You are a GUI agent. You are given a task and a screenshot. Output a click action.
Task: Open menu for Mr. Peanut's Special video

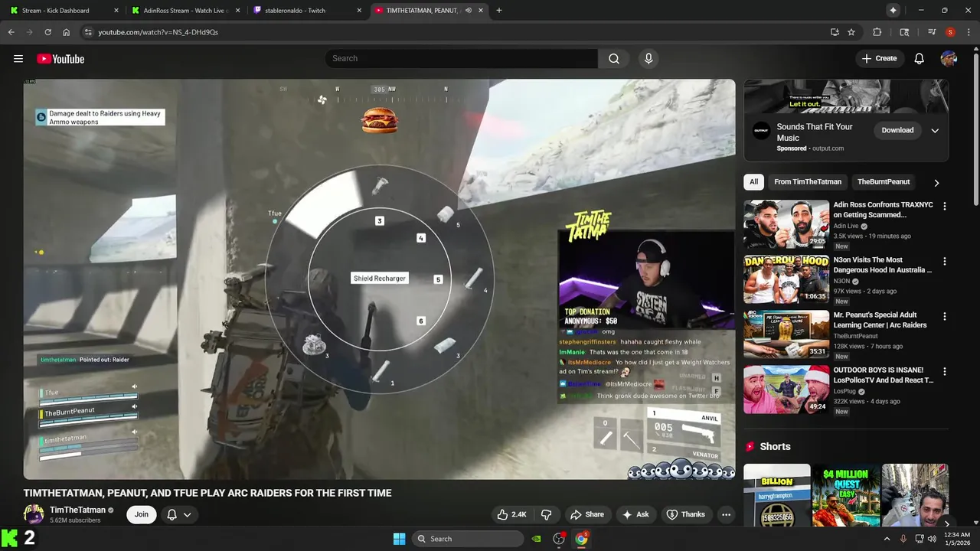coord(944,317)
